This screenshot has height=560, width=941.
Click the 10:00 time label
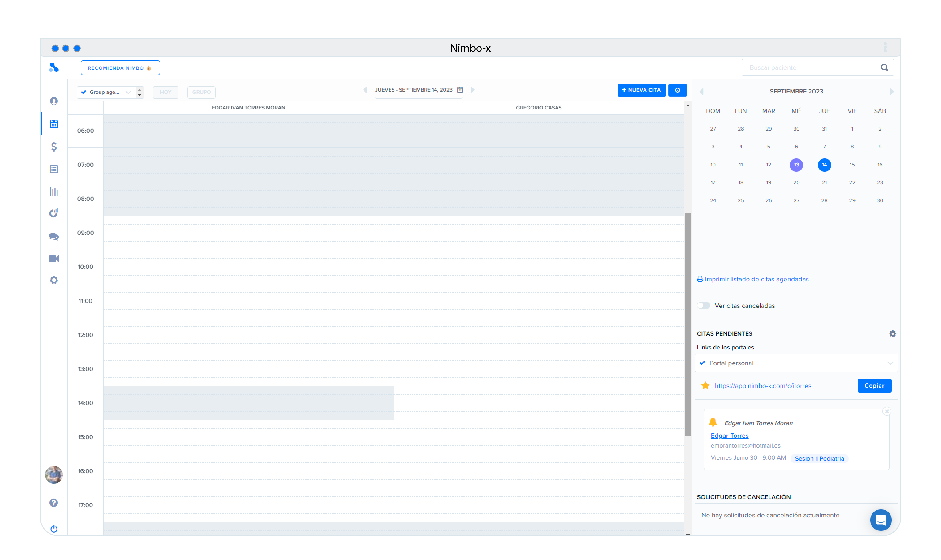[x=85, y=267]
